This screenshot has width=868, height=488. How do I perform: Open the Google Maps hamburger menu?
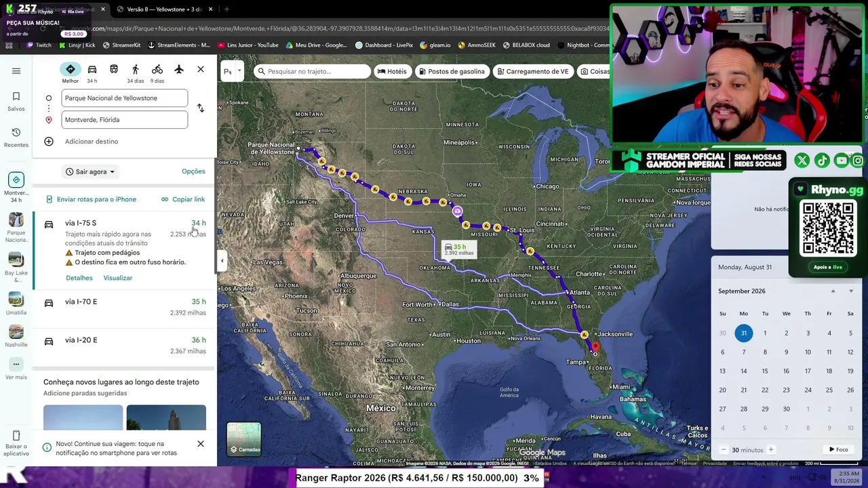coord(16,70)
